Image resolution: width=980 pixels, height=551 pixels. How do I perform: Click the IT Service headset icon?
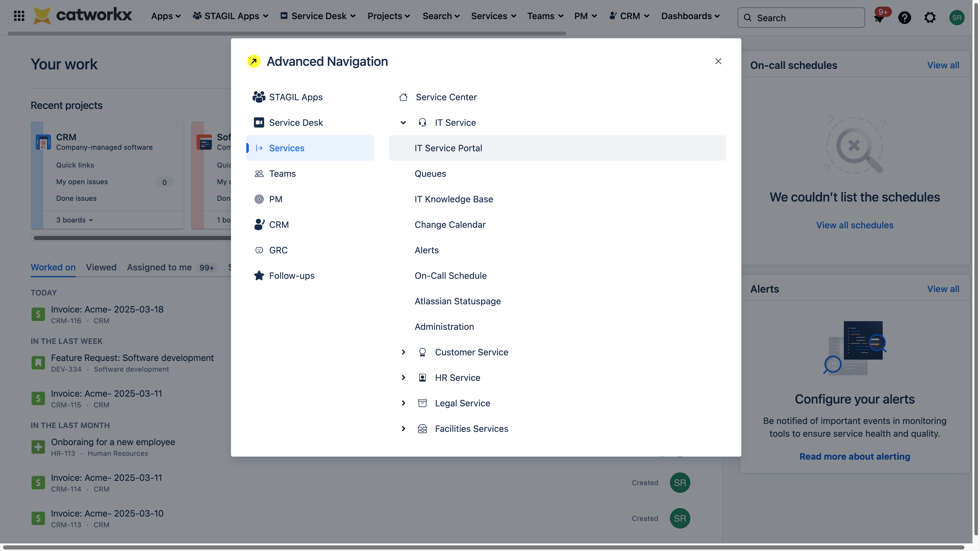pyautogui.click(x=422, y=122)
